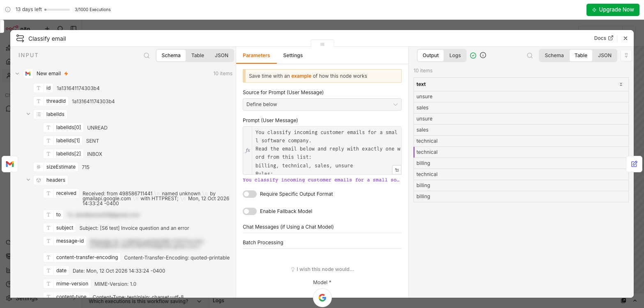Click the type icon beside the subject field
644x308 pixels.
point(48,228)
